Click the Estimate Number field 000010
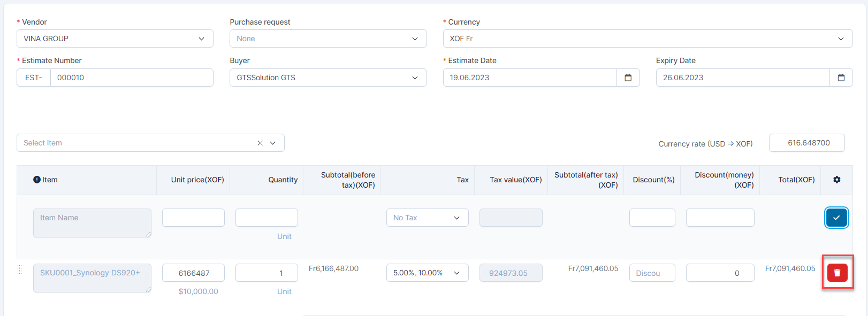Image resolution: width=868 pixels, height=316 pixels. 131,78
